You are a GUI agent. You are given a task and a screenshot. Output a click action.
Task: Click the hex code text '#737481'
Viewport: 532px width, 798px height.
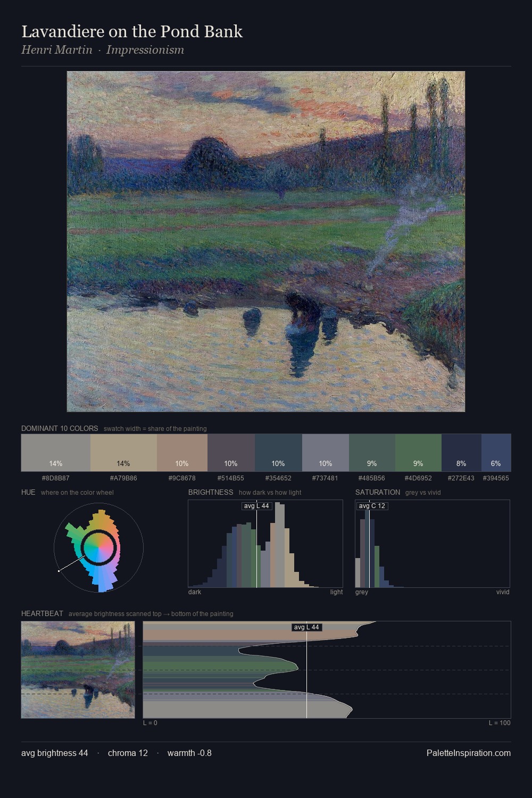[x=326, y=478]
